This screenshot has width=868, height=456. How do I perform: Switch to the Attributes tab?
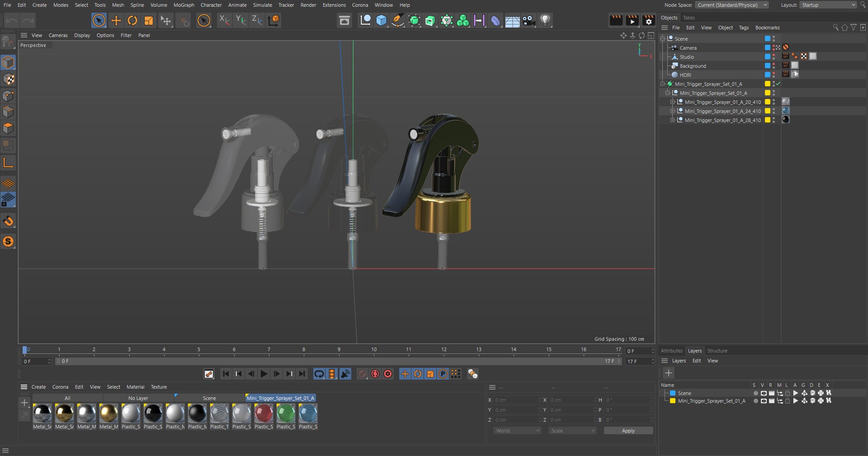[x=671, y=351]
